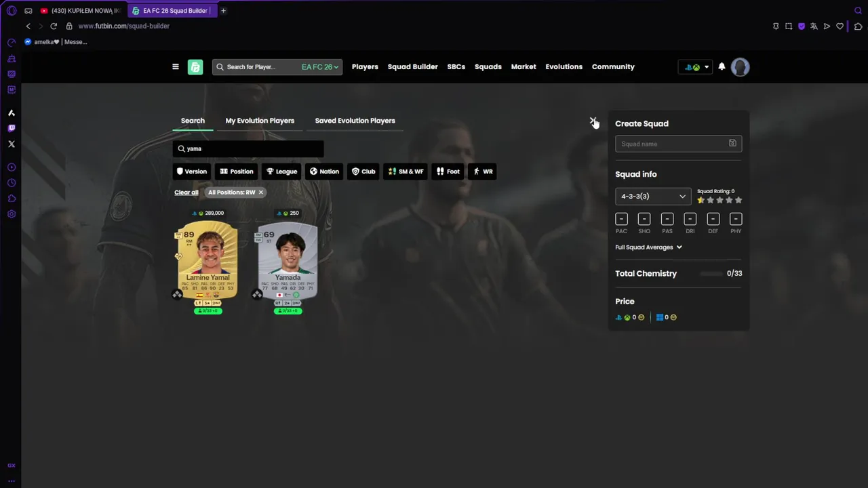Click Yamada's 250 price tag
This screenshot has height=488, width=868.
288,213
